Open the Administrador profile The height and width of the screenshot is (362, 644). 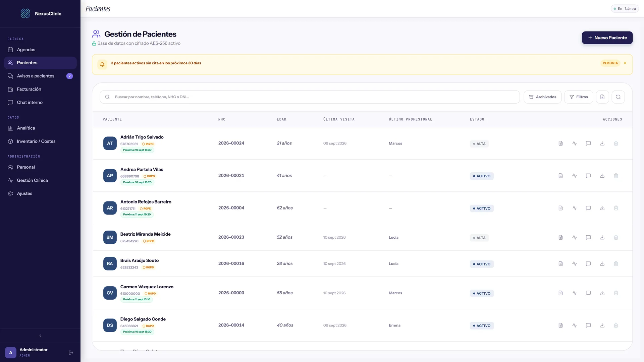click(x=34, y=352)
